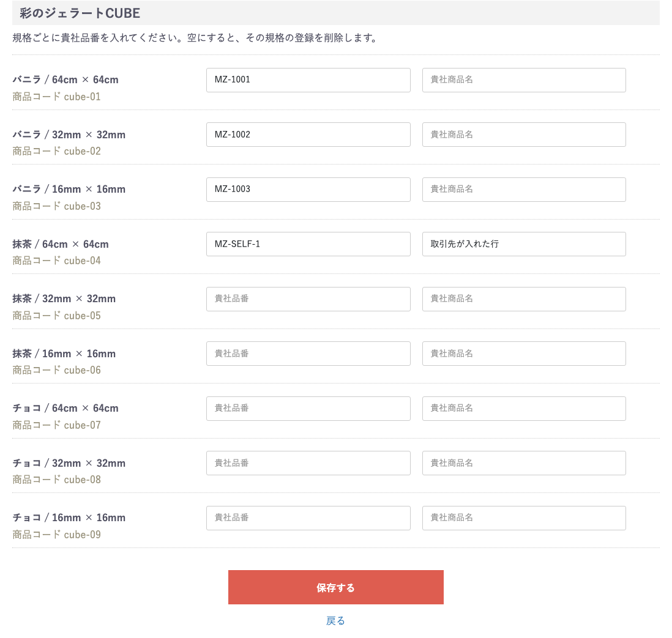Click the 商品コード cube-09 text
Screen dimensions: 672x638
[56, 535]
